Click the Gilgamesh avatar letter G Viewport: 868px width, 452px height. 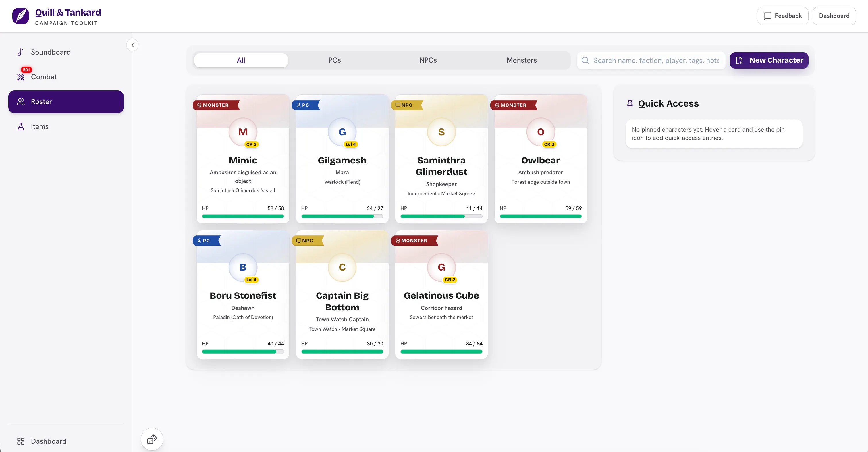point(342,132)
